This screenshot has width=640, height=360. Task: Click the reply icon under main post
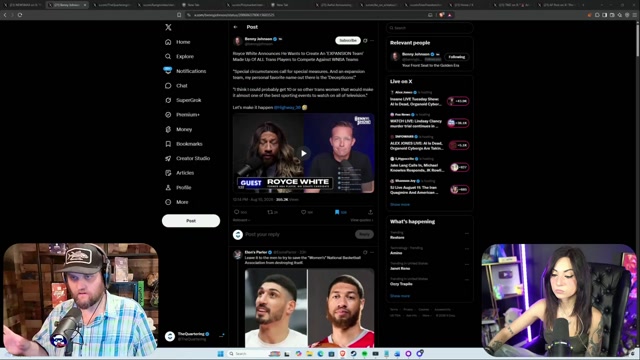point(236,212)
